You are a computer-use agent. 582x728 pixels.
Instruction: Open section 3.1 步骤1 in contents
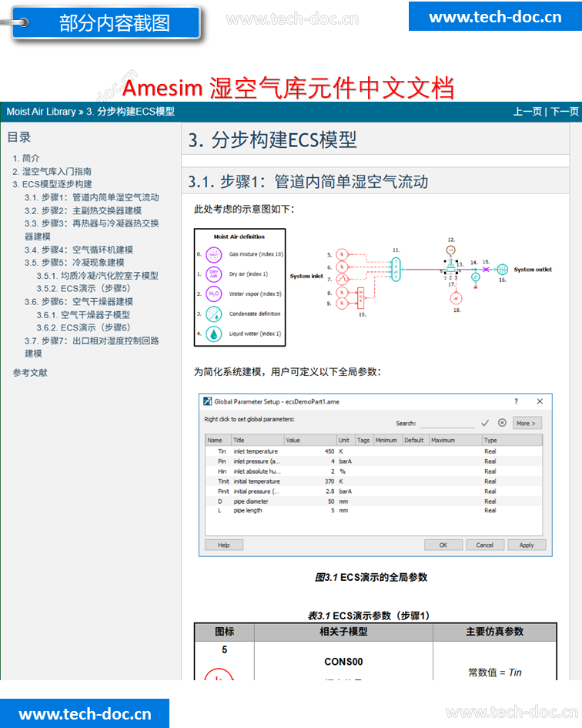click(92, 197)
